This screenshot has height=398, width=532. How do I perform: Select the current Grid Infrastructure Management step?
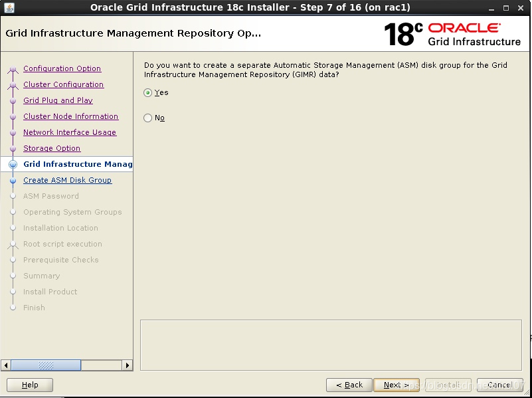[x=78, y=164]
